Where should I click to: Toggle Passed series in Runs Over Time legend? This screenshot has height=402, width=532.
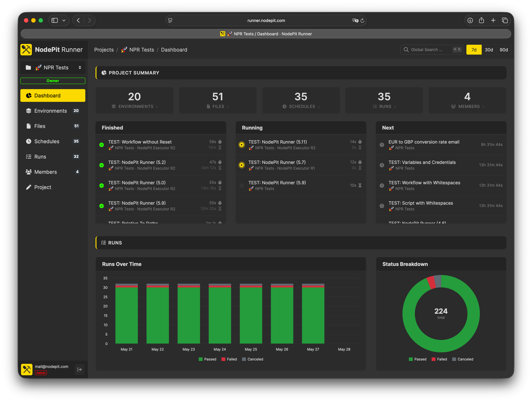click(207, 359)
